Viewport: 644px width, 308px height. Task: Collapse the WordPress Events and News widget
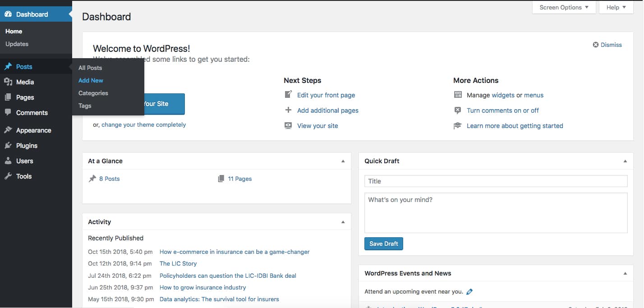(x=625, y=273)
